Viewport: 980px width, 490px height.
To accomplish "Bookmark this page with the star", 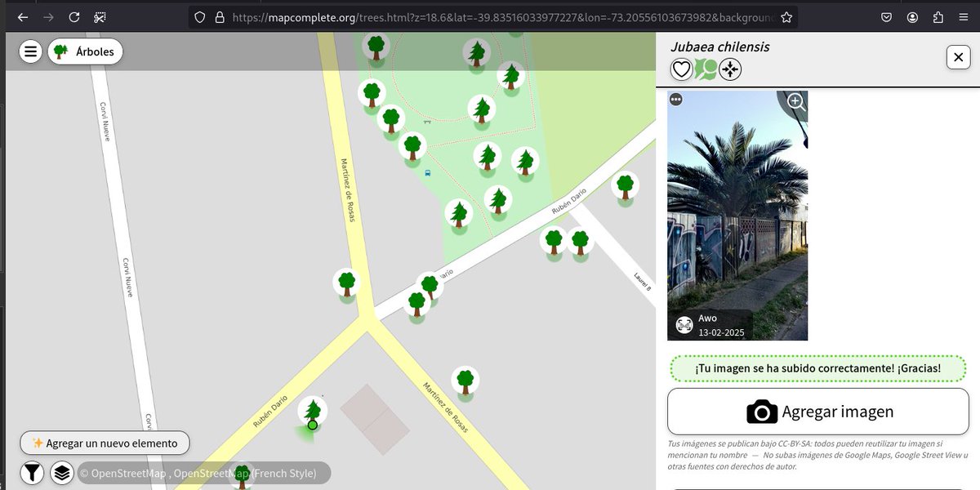I will [x=786, y=17].
